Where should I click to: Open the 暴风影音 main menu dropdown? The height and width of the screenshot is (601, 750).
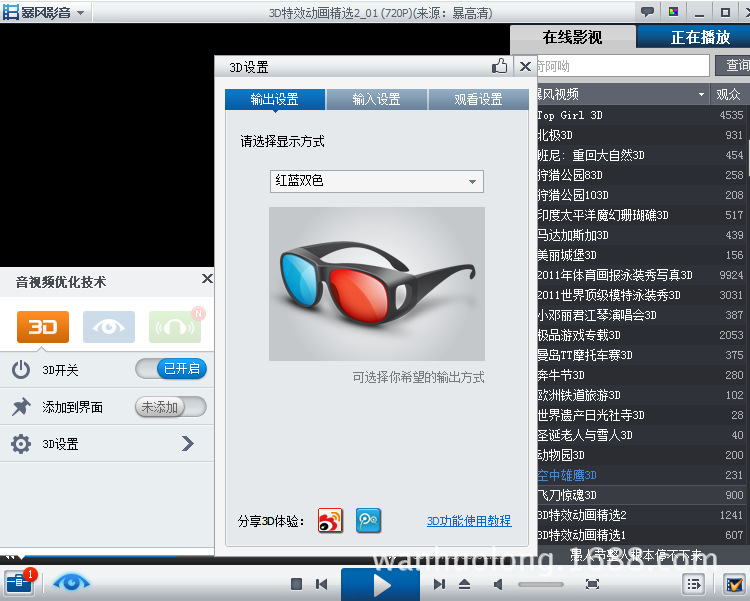[43, 12]
